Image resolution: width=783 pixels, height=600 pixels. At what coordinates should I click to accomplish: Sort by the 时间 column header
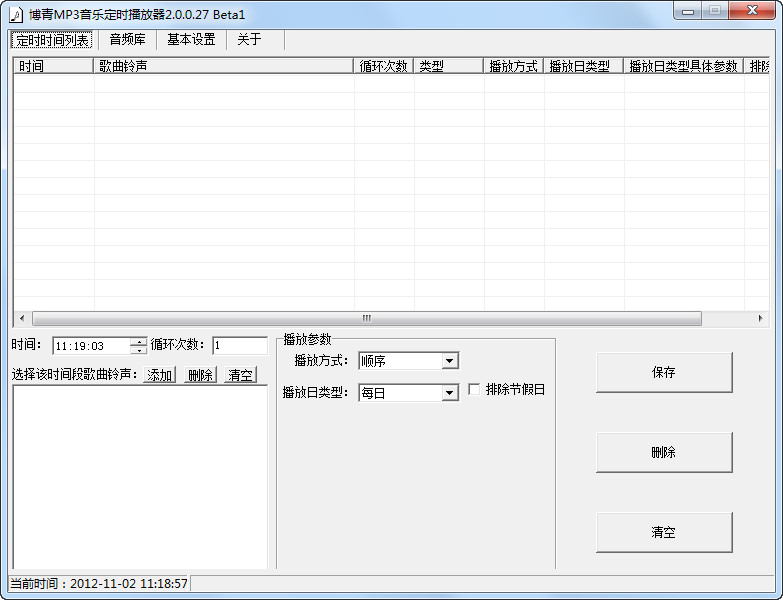(x=53, y=66)
